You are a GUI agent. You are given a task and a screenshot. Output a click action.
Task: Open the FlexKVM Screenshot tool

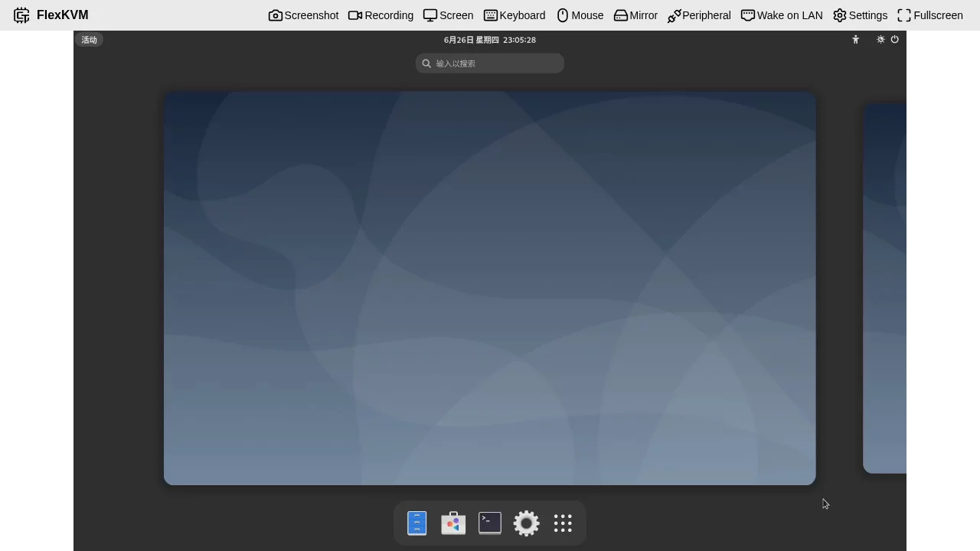[303, 15]
